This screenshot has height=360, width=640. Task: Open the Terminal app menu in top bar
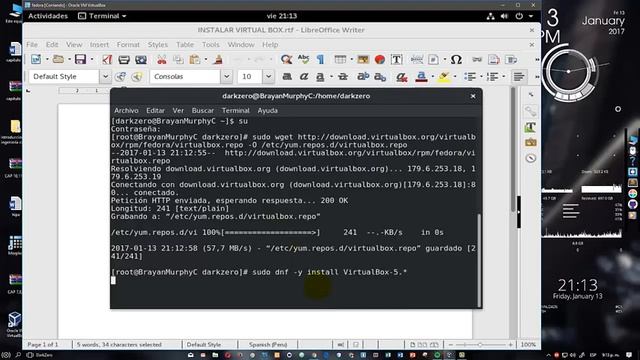point(102,16)
